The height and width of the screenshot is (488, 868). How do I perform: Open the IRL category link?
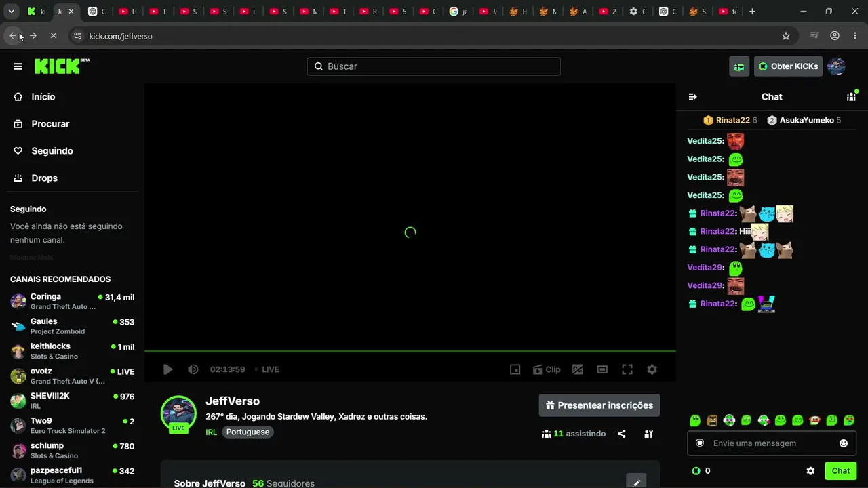click(212, 432)
